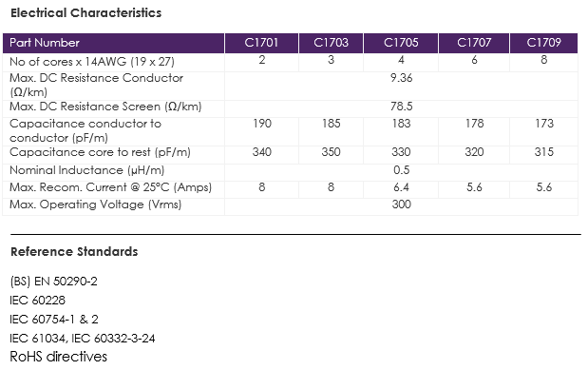Click the 300 operating voltage value
This screenshot has width=588, height=370.
[x=401, y=204]
